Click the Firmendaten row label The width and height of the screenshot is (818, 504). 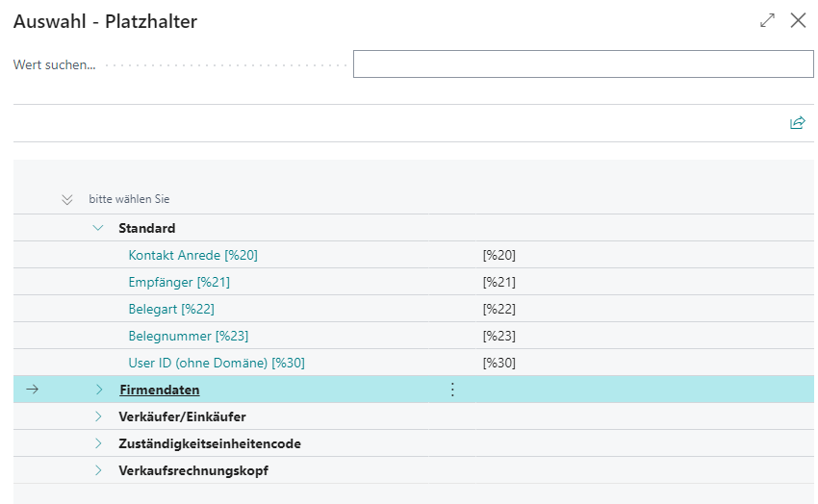pos(160,390)
